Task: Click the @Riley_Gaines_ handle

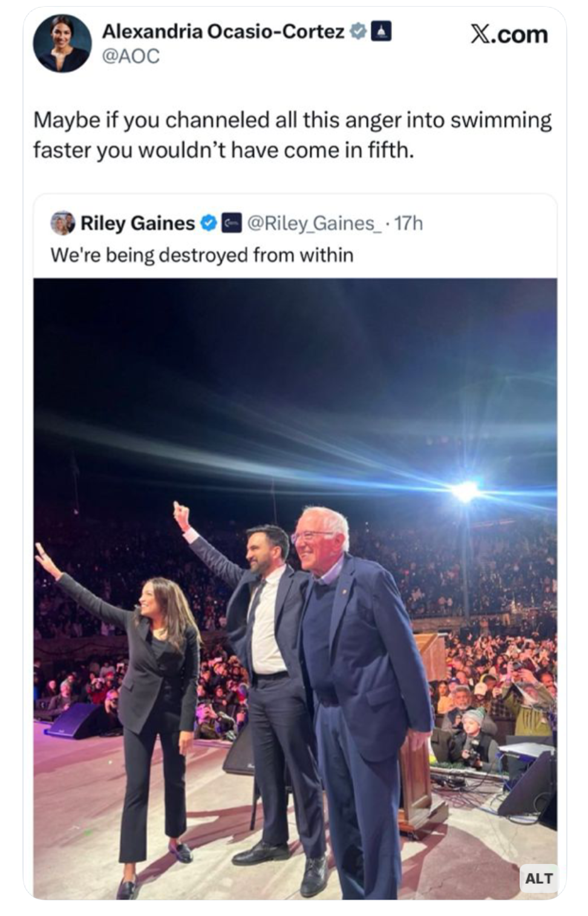Action: pos(315,223)
